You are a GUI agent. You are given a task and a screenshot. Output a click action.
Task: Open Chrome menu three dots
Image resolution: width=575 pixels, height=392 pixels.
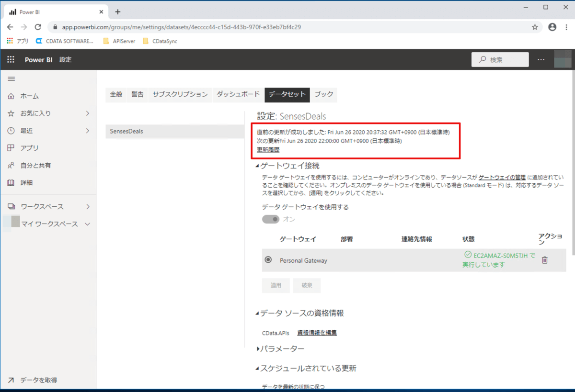pos(567,27)
